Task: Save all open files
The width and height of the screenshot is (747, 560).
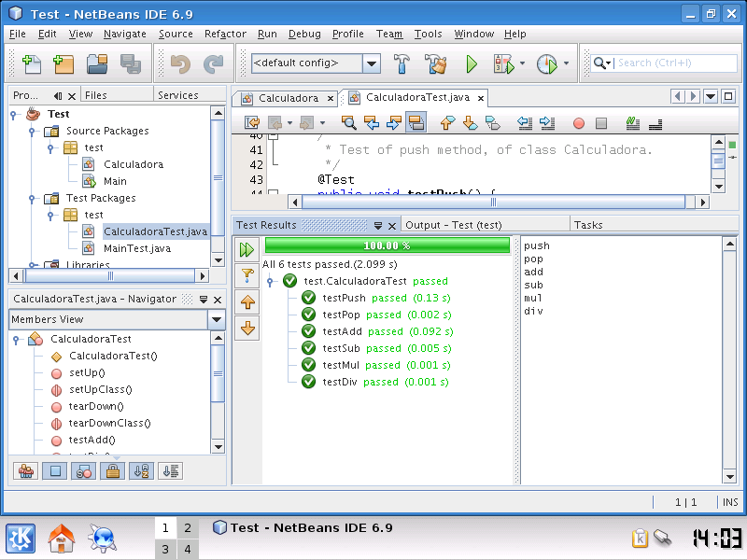Action: (x=131, y=64)
